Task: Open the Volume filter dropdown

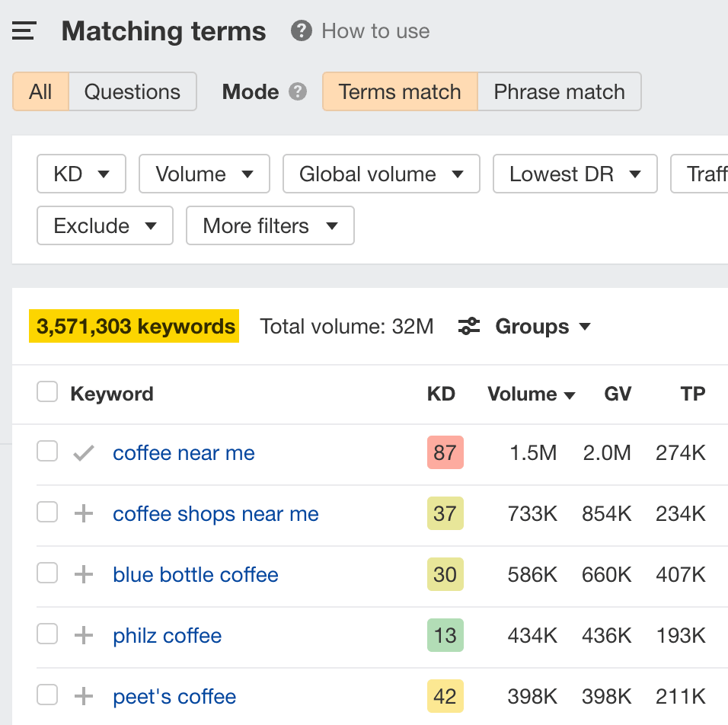Action: (x=204, y=174)
